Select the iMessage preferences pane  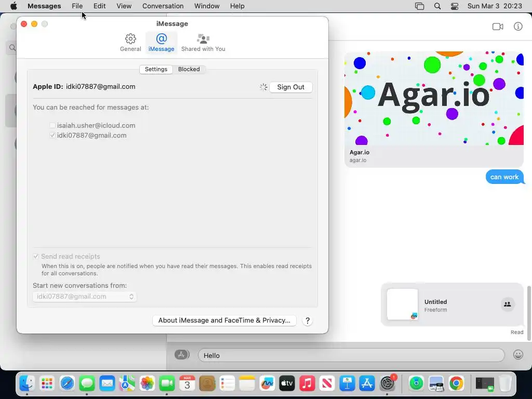(x=161, y=43)
